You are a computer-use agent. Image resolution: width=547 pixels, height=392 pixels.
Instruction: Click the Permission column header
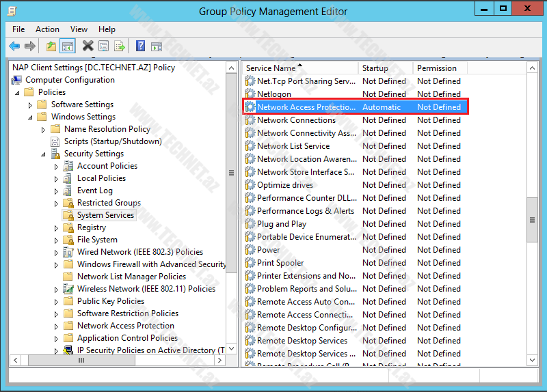point(440,68)
